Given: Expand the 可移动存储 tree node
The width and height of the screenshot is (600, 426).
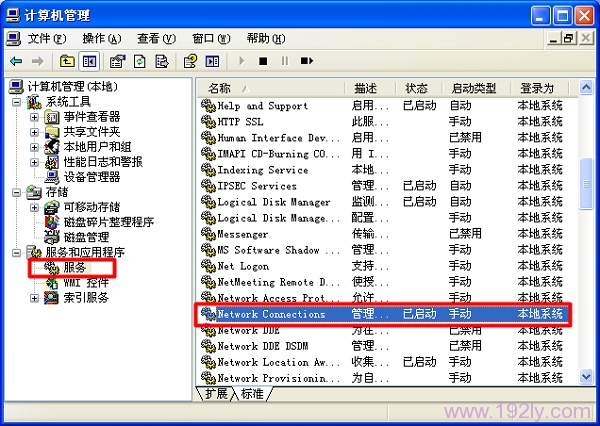Looking at the screenshot, I should pos(34,207).
